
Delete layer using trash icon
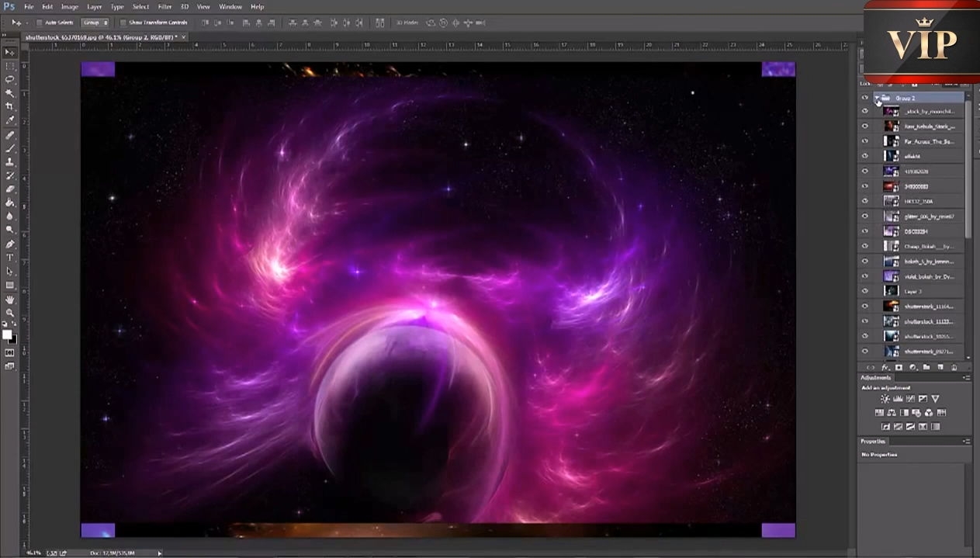coord(954,367)
